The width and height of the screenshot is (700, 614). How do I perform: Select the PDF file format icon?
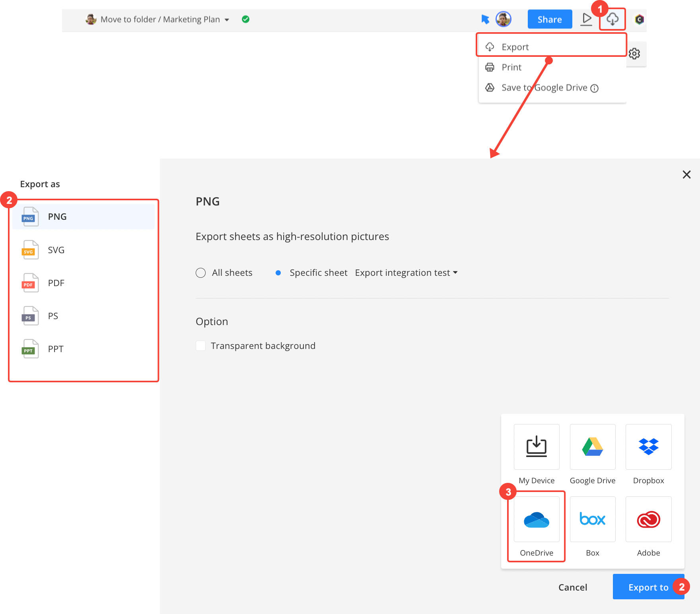(x=30, y=283)
